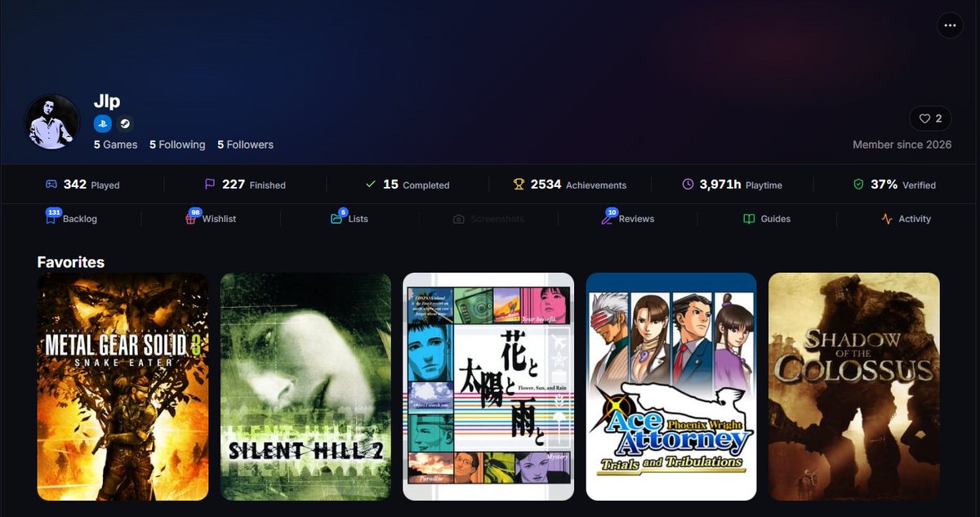Open the three-dot more options menu
This screenshot has height=517, width=980.
[949, 26]
